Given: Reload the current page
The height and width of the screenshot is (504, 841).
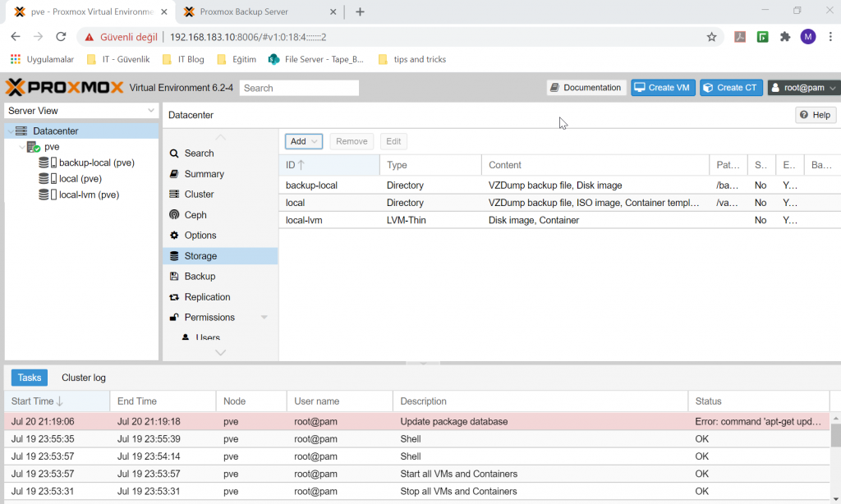Looking at the screenshot, I should (x=61, y=36).
